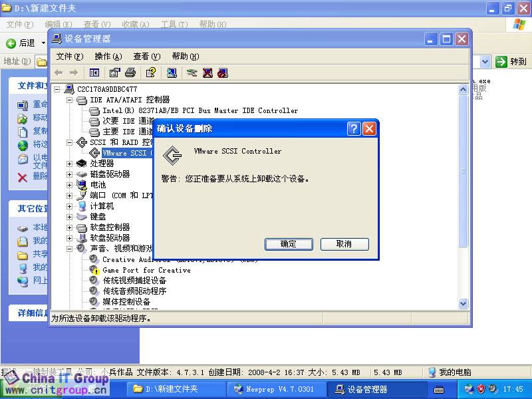Click the Print icon in Device Manager toolbar
532x399 pixels.
click(130, 72)
